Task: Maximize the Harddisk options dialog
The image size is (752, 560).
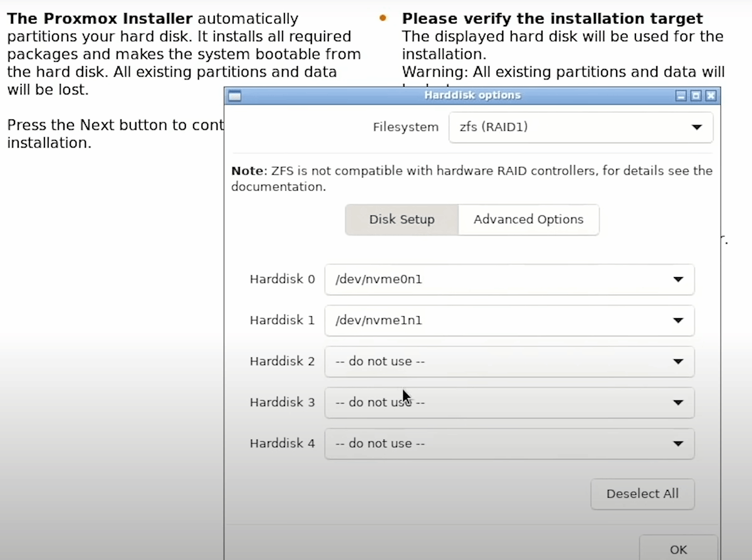Action: (x=696, y=96)
